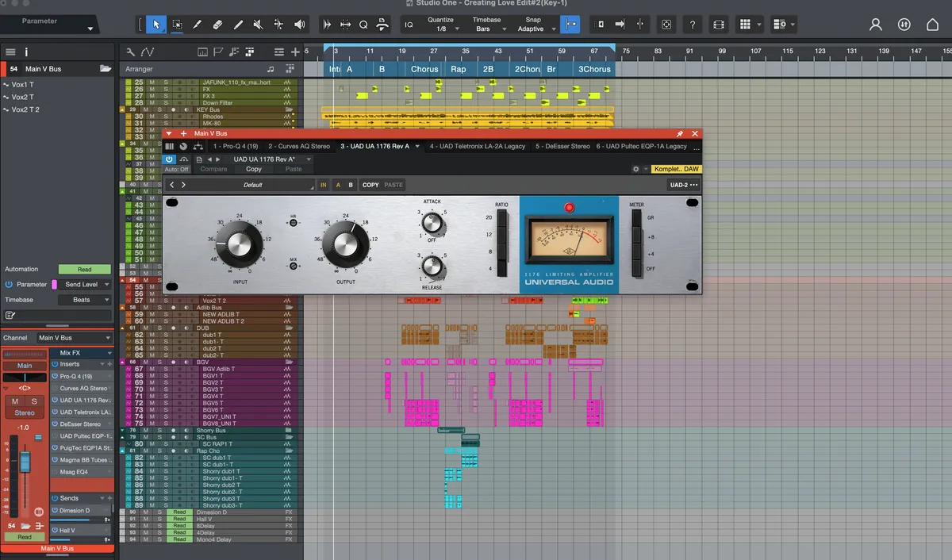
Task: Go to previous UAD preset arrow
Action: coord(172,185)
